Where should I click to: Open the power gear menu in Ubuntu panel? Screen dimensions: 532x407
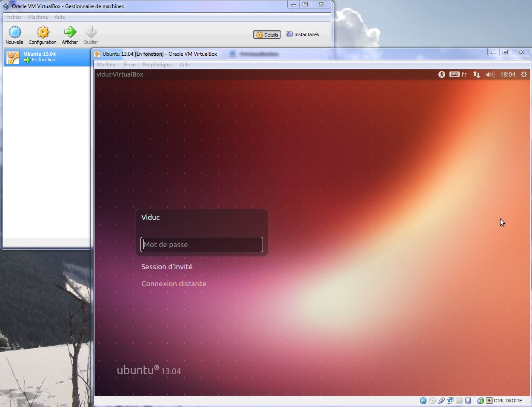pyautogui.click(x=524, y=74)
